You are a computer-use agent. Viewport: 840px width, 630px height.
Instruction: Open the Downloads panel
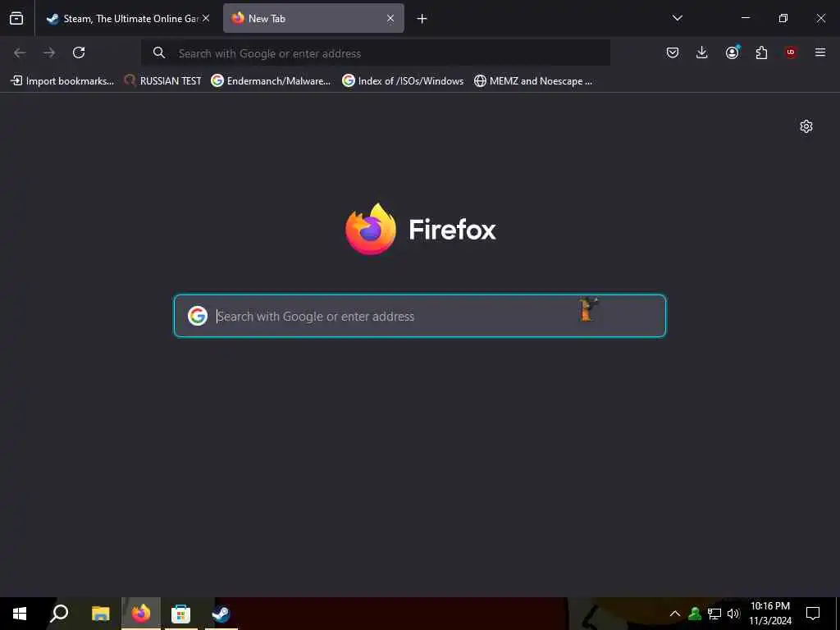[702, 52]
